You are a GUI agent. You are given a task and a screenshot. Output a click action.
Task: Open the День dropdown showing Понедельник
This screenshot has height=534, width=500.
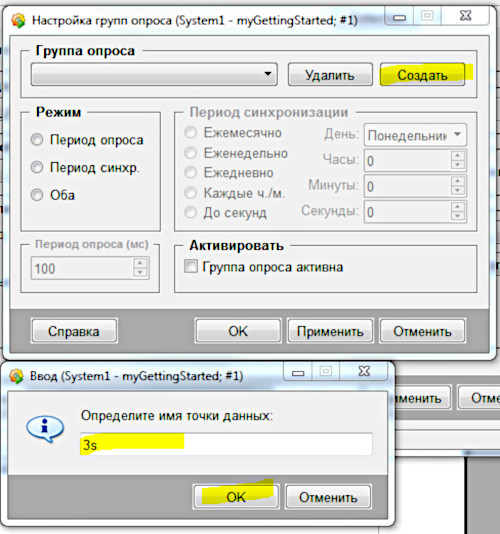click(x=415, y=135)
